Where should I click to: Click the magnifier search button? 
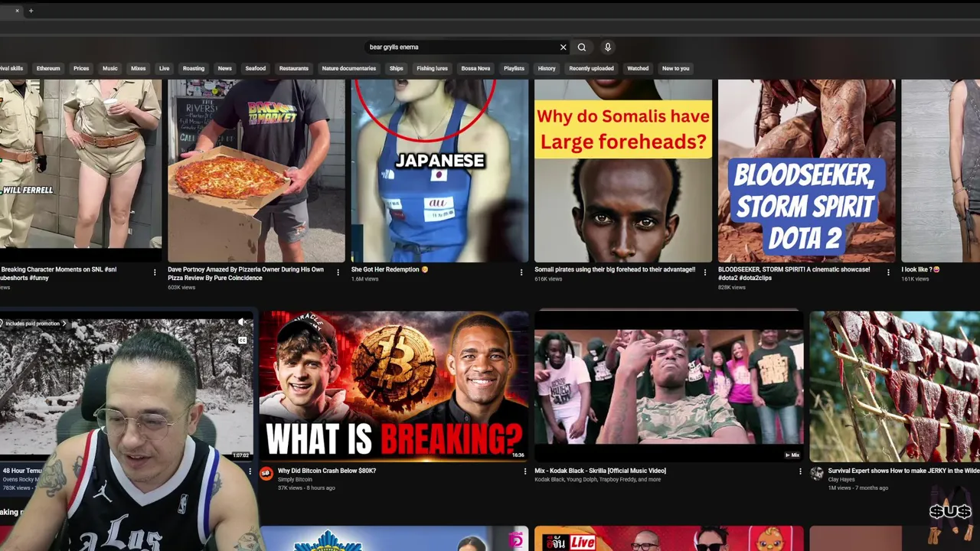[x=582, y=47]
